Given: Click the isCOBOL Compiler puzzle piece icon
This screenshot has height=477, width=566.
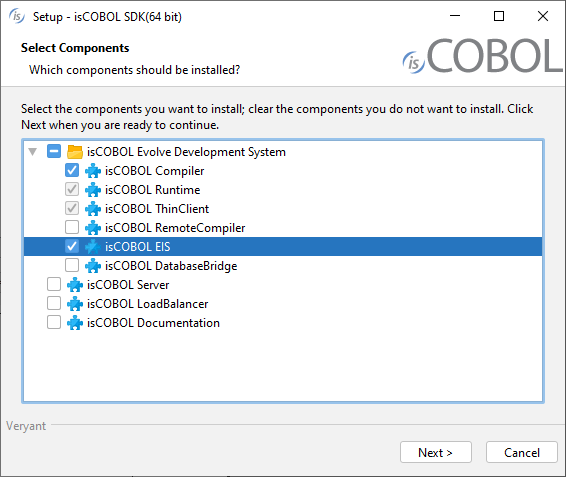Looking at the screenshot, I should 93,171.
